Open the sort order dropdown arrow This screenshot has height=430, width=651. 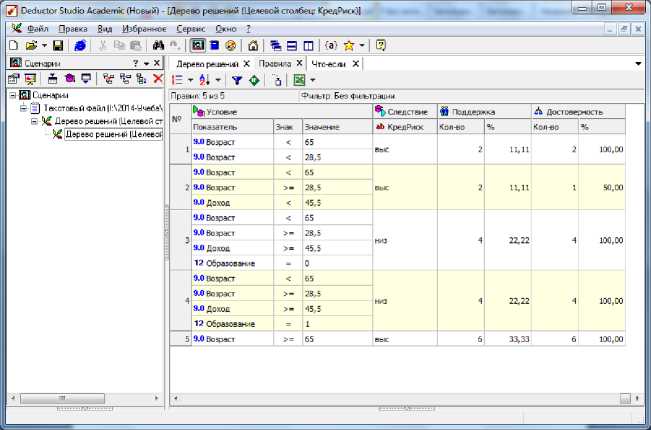coord(219,79)
